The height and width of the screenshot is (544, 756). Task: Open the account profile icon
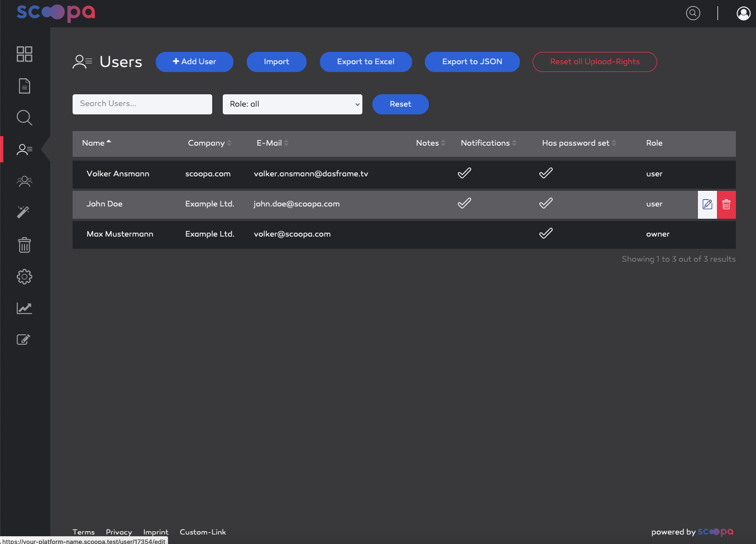pyautogui.click(x=743, y=13)
